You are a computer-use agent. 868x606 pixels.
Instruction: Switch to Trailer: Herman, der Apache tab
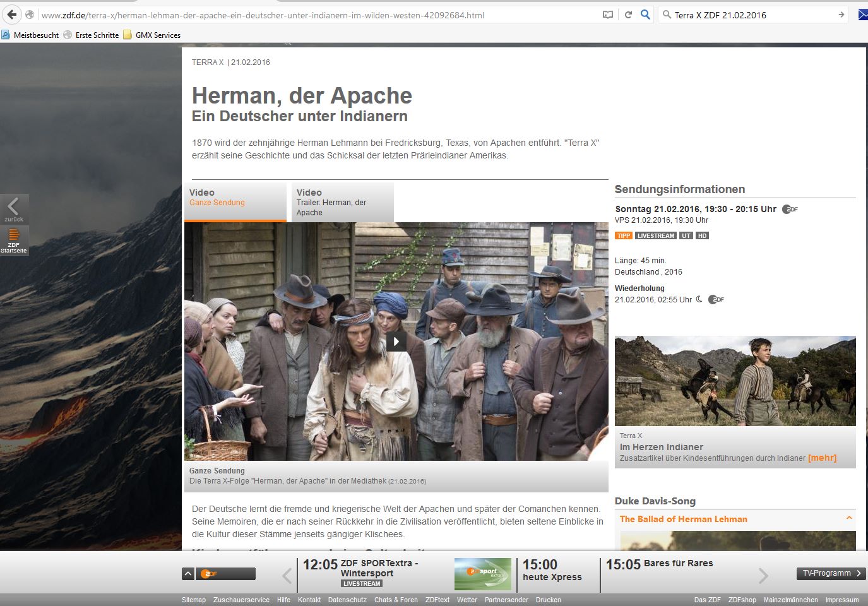tap(342, 202)
